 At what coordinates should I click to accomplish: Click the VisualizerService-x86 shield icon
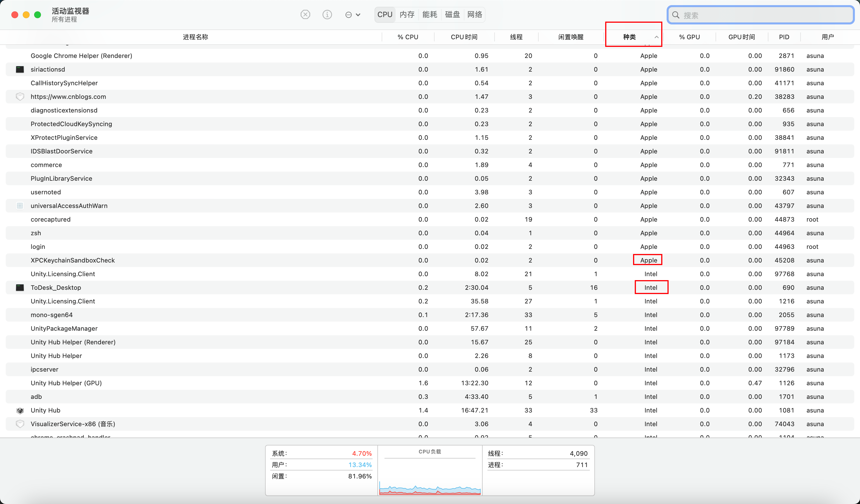click(20, 424)
